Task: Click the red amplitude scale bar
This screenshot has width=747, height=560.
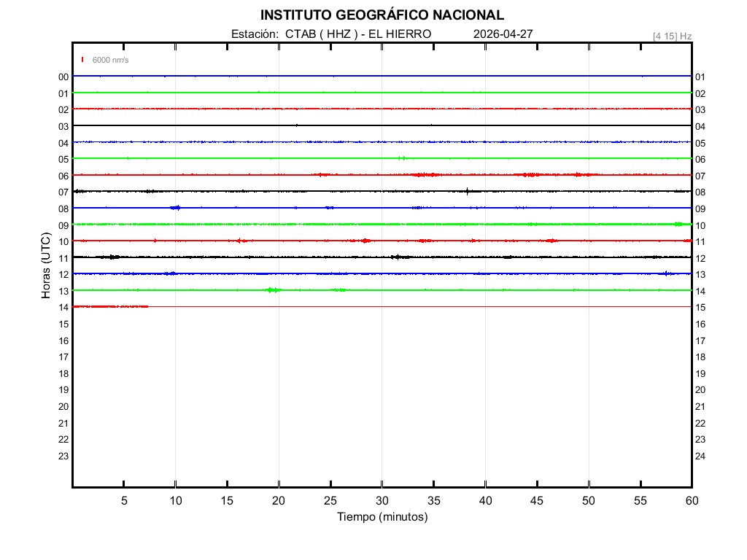Action: 82,60
